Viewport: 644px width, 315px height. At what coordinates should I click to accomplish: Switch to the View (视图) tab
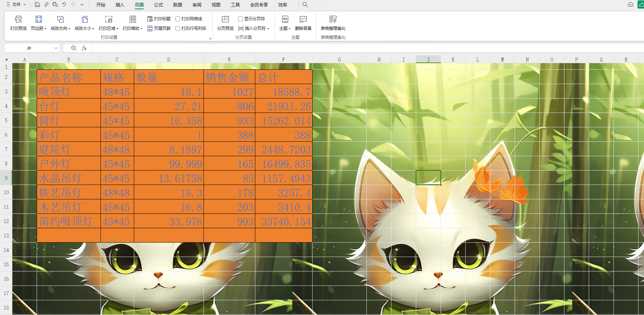point(216,5)
